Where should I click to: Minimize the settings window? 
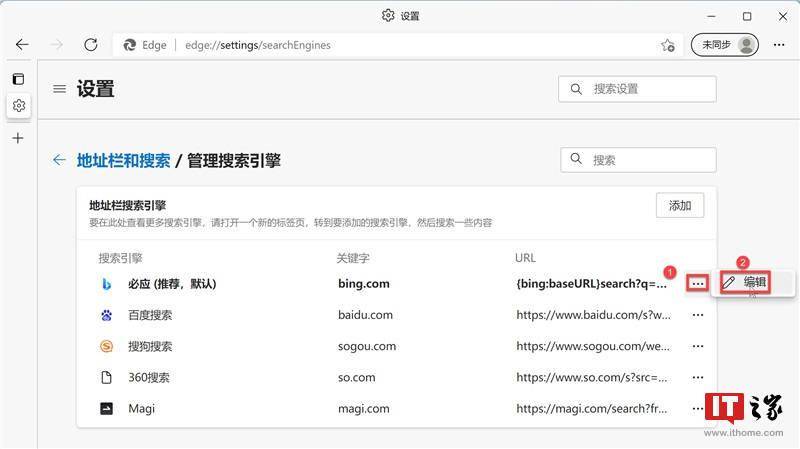(711, 16)
